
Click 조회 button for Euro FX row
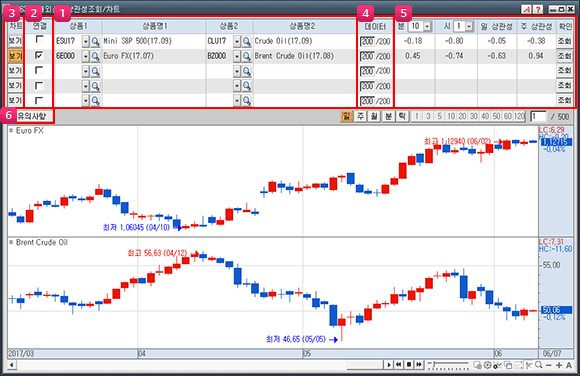564,56
